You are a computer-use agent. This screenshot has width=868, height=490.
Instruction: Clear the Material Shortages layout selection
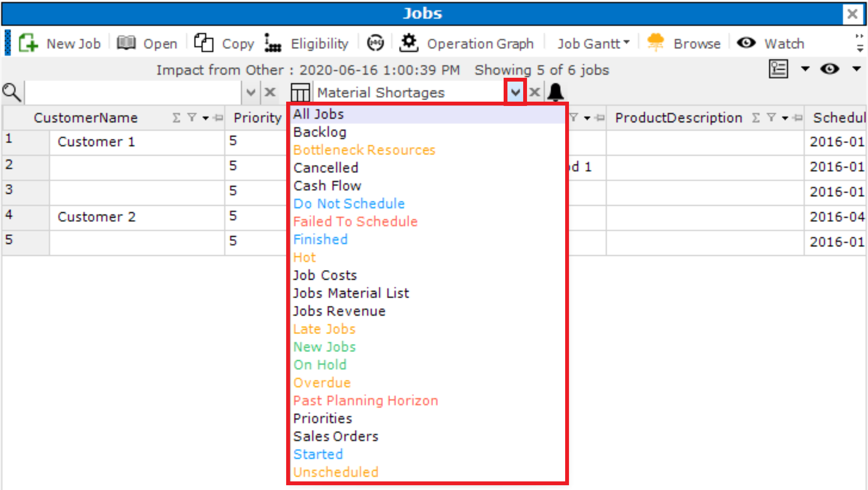[535, 92]
